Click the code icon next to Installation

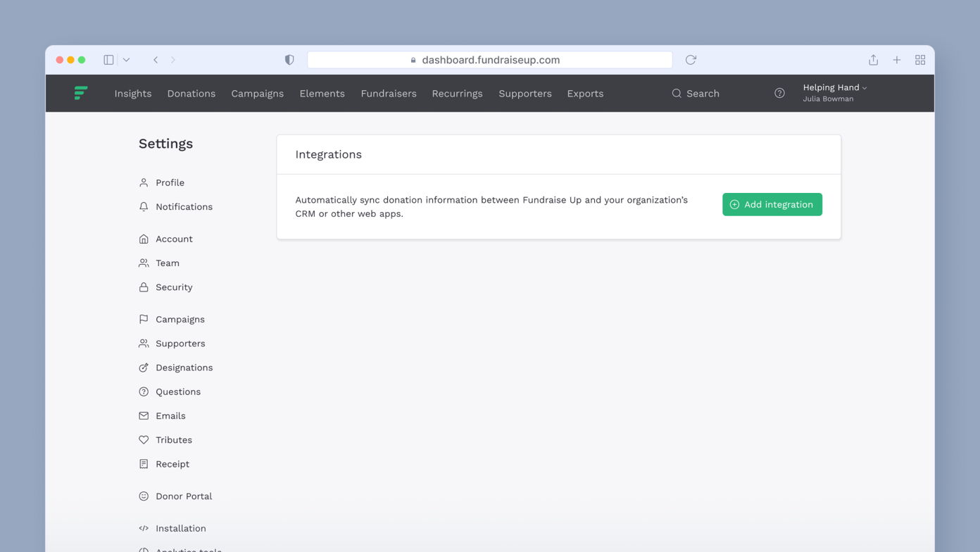[144, 528]
